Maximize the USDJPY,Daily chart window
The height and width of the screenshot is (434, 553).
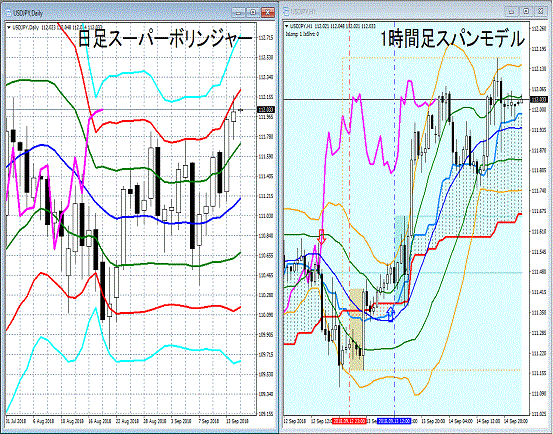(x=253, y=13)
